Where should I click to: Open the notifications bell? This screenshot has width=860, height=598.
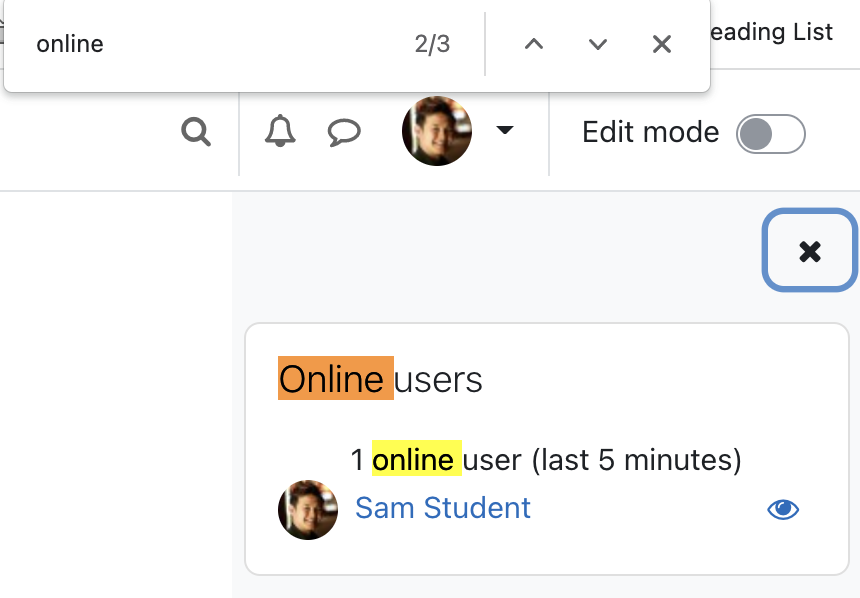tap(280, 131)
